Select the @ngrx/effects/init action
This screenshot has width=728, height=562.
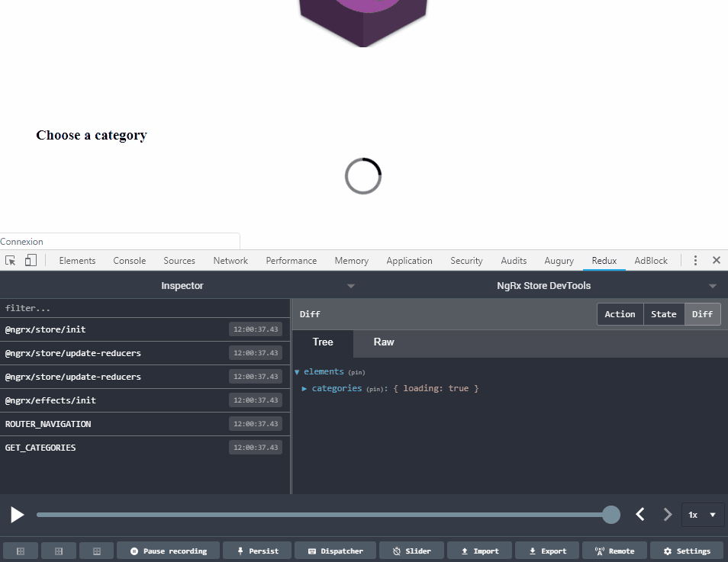(145, 400)
